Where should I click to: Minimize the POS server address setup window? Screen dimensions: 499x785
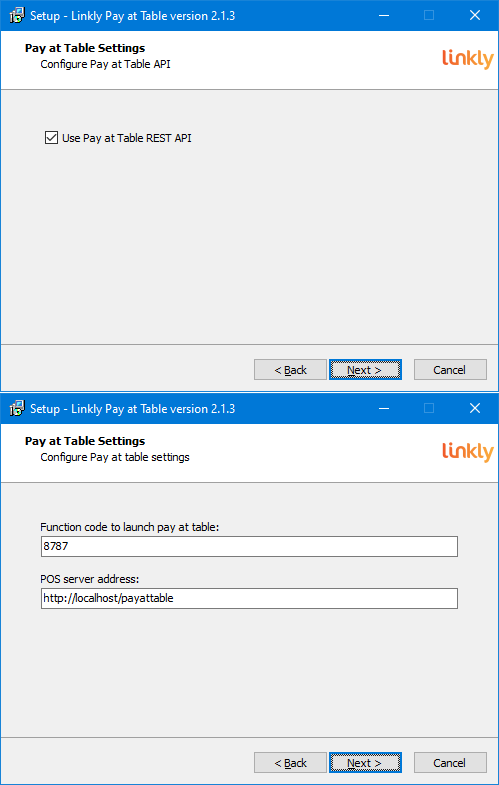tap(384, 409)
